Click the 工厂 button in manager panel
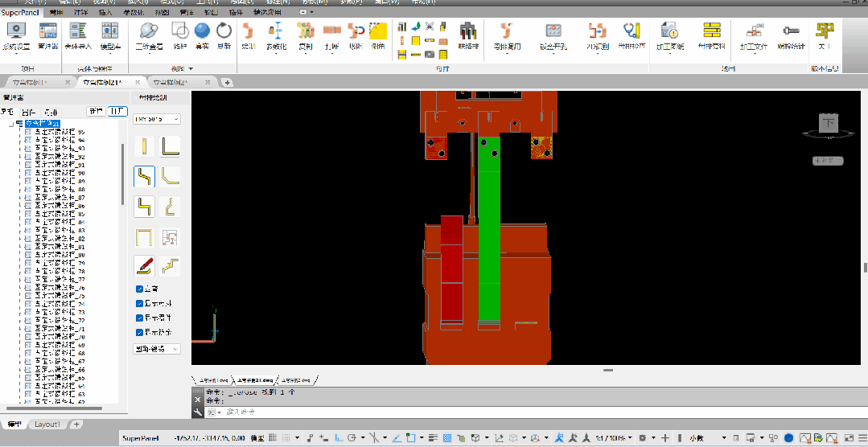Screen dimensions: 868x447 coord(117,111)
